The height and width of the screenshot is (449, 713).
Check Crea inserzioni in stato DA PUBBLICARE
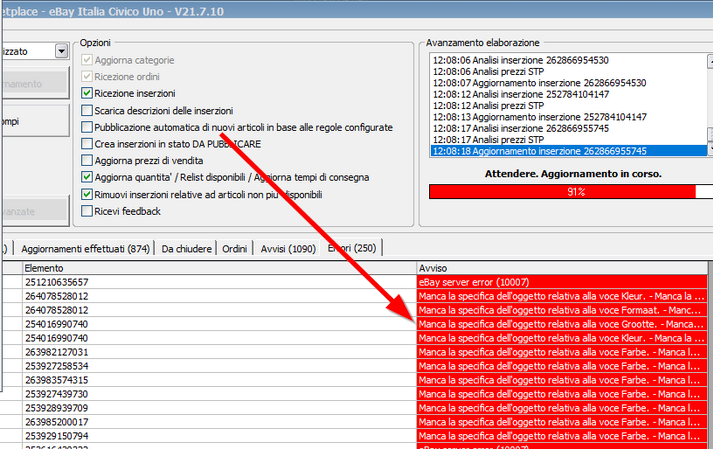click(87, 144)
